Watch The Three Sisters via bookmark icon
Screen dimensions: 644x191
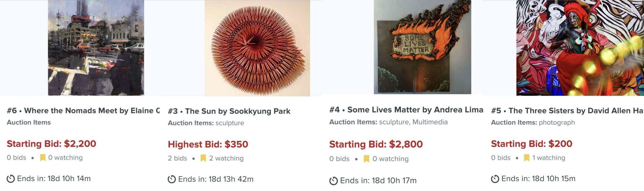(x=527, y=158)
